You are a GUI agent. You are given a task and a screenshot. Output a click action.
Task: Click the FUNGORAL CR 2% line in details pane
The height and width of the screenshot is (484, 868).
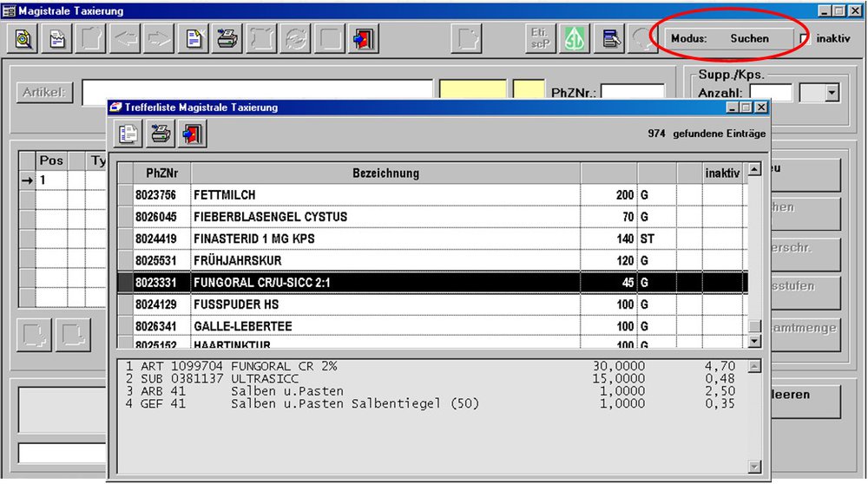point(431,366)
